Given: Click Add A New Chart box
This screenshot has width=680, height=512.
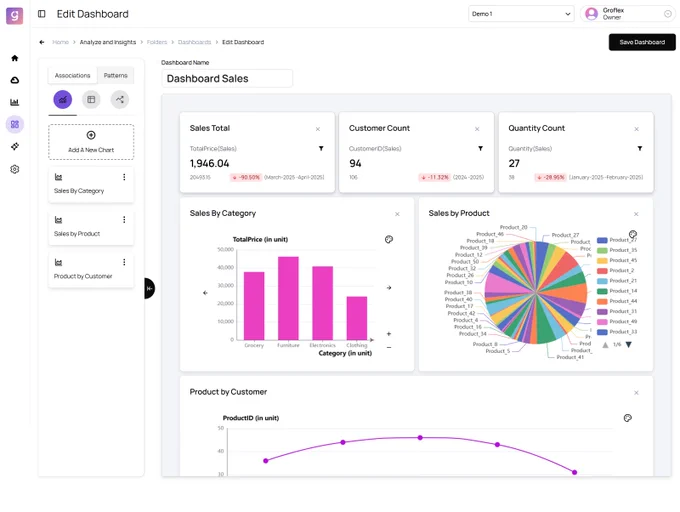Looking at the screenshot, I should pyautogui.click(x=91, y=142).
